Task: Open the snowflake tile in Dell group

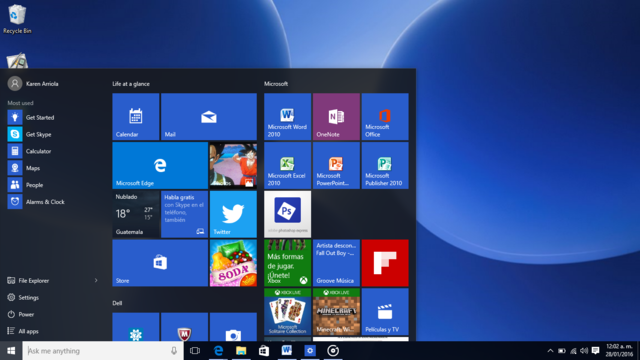Action: point(136,327)
